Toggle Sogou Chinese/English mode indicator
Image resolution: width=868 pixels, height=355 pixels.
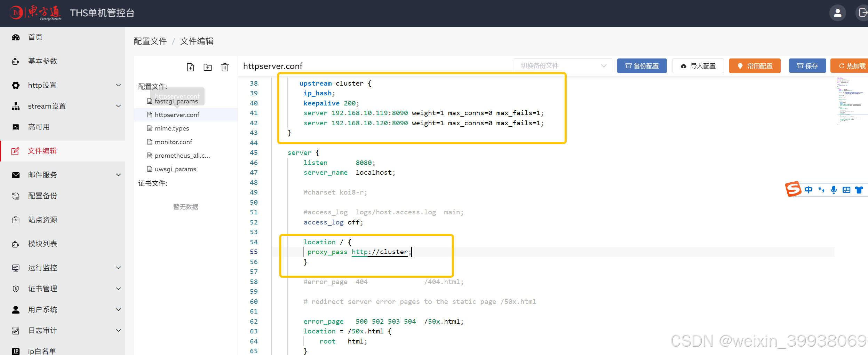pyautogui.click(x=809, y=190)
